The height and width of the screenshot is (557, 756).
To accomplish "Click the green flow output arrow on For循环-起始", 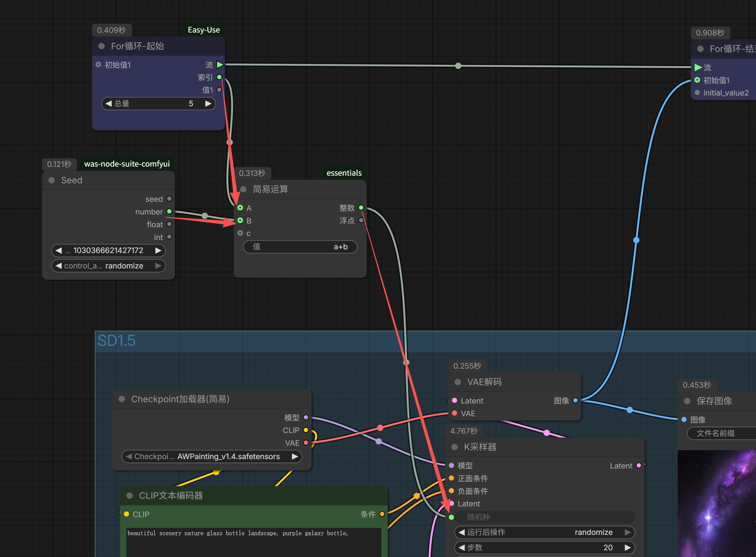I will pos(220,64).
